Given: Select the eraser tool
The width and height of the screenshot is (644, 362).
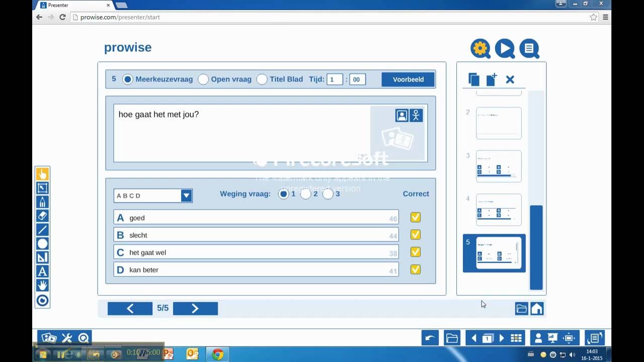Looking at the screenshot, I should click(x=43, y=216).
